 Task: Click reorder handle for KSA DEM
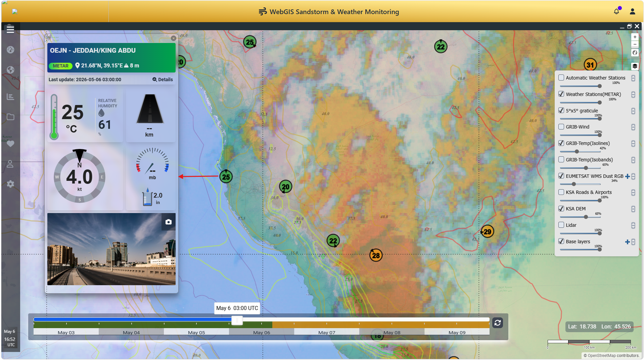pyautogui.click(x=633, y=209)
